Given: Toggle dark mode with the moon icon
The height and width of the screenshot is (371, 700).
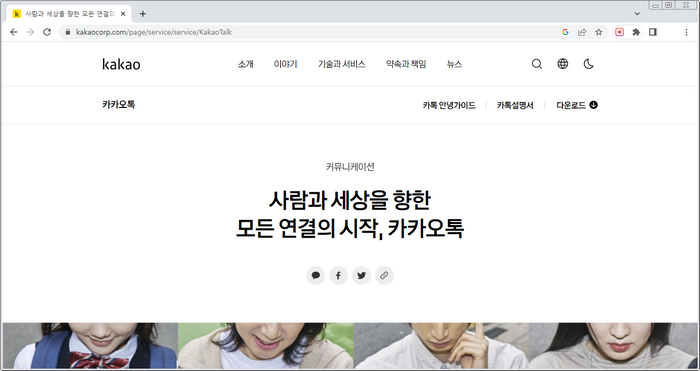Looking at the screenshot, I should [588, 64].
